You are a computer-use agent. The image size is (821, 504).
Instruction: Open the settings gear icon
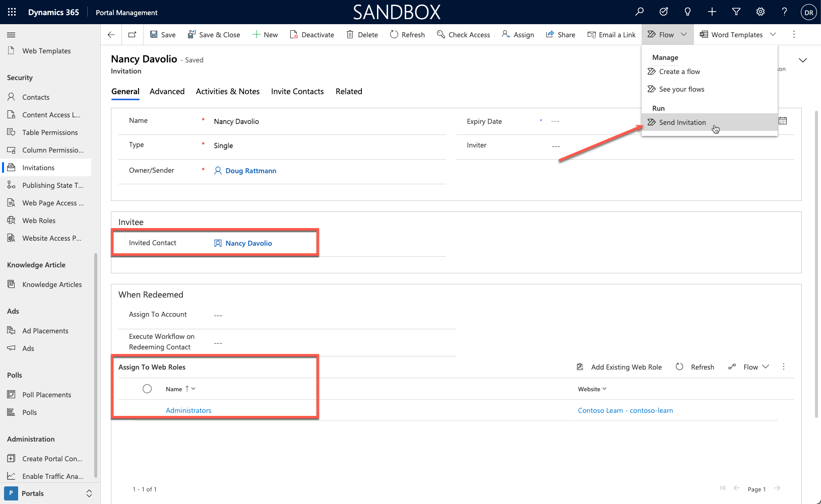760,12
